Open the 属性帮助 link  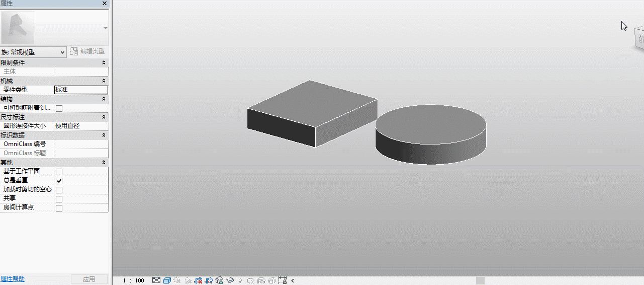click(12, 279)
